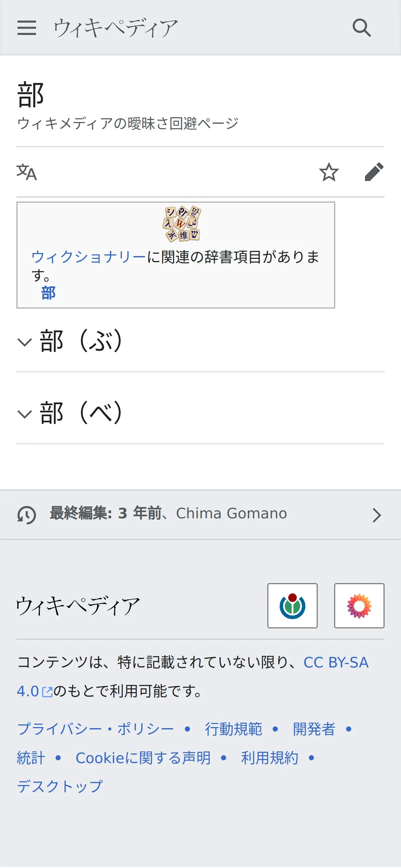Open the ウィクショナリー link
401x868 pixels.
coord(88,257)
